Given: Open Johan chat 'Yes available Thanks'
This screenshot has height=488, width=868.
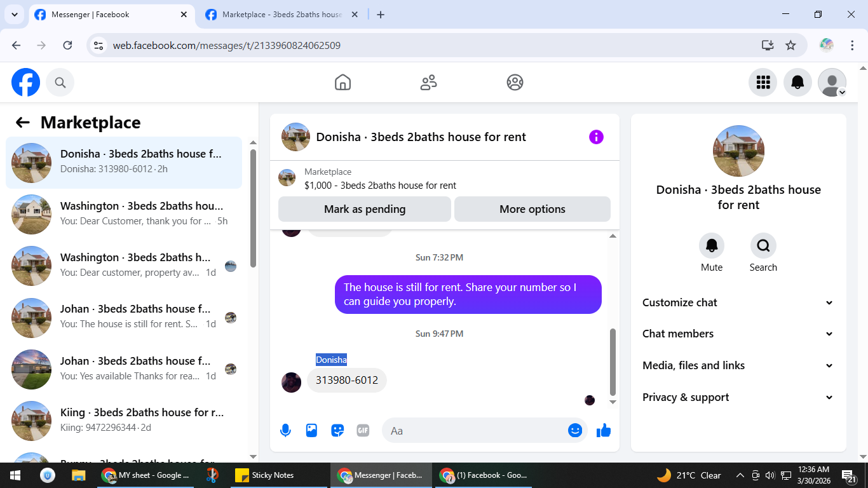Looking at the screenshot, I should pyautogui.click(x=124, y=369).
